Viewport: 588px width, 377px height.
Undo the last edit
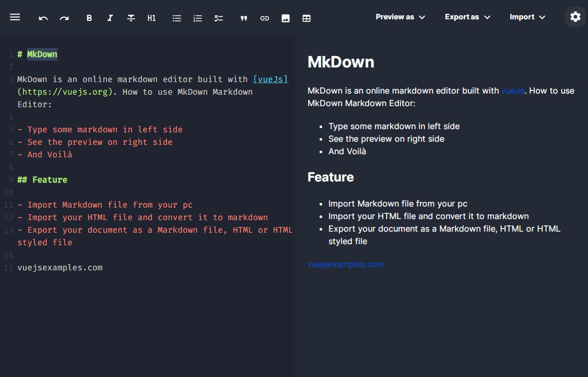[x=43, y=18]
